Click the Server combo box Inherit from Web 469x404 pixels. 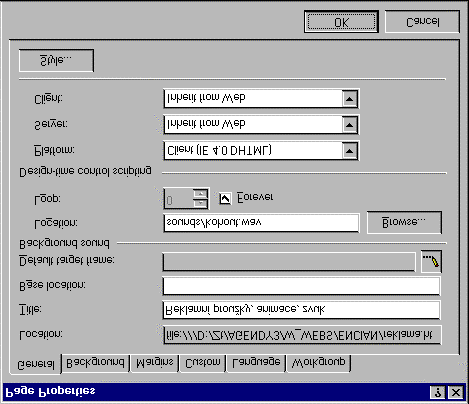[x=261, y=125]
